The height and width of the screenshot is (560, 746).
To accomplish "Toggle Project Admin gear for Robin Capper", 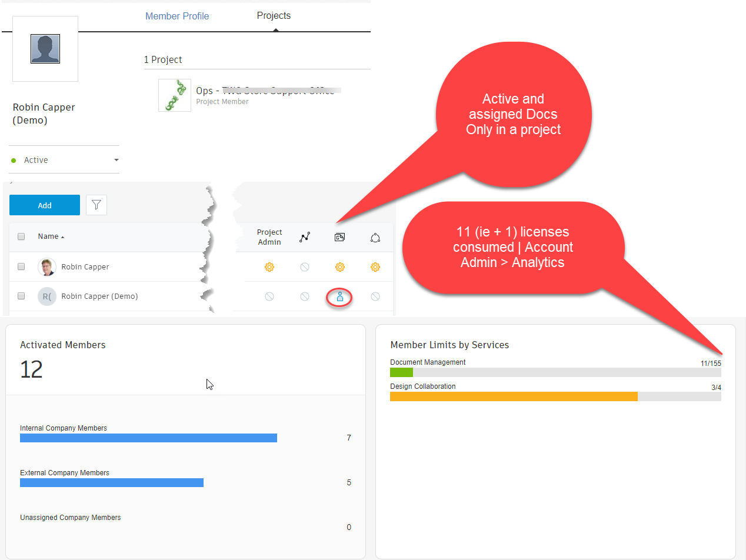I will [269, 267].
